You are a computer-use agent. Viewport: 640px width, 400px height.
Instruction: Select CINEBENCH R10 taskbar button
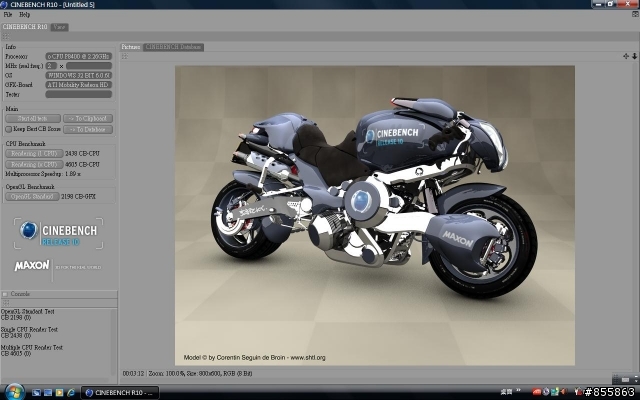(120, 393)
